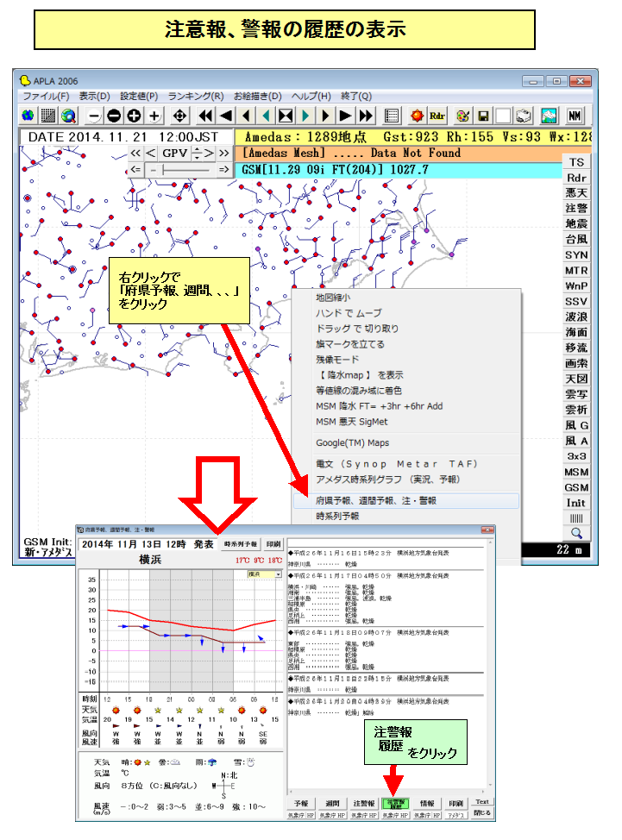622x840 pixels.
Task: Click the DATE 2014.11.21 field
Action: tap(127, 137)
